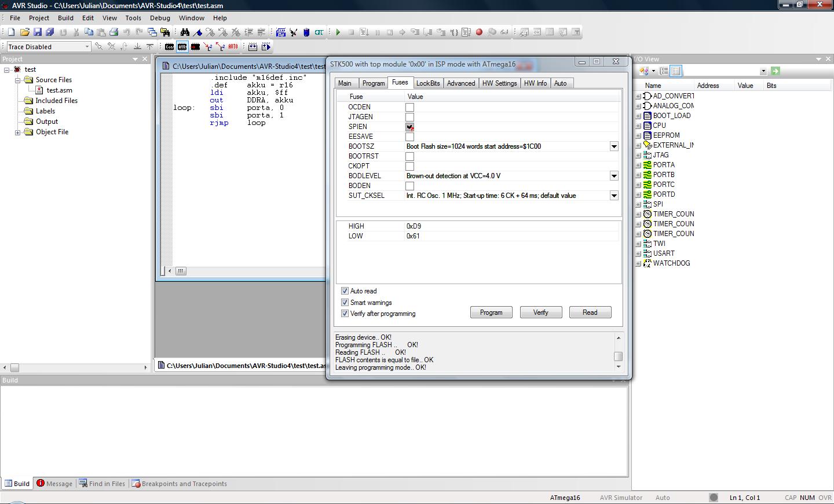This screenshot has height=504, width=834.
Task: Click the Find binoculars icon
Action: pos(185,32)
